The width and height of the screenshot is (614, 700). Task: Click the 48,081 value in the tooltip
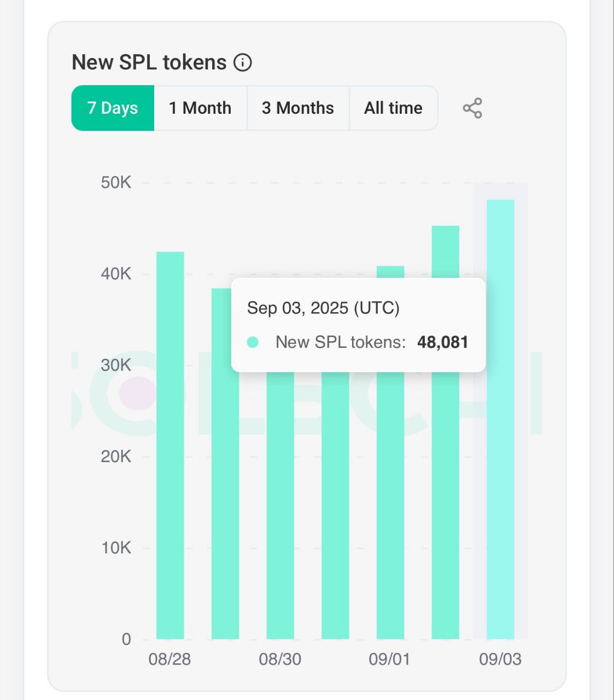[442, 342]
